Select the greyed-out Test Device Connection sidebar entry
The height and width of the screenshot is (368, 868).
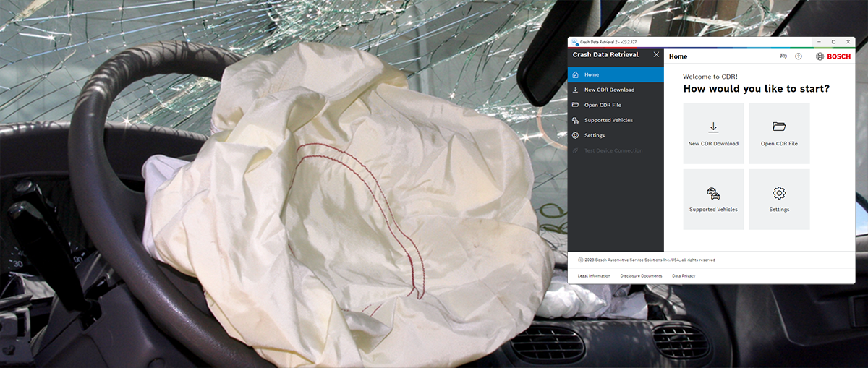[616, 150]
